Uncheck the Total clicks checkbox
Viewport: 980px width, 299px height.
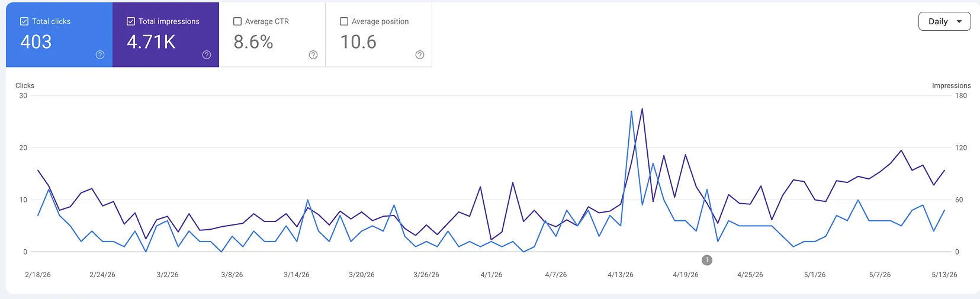(x=24, y=21)
